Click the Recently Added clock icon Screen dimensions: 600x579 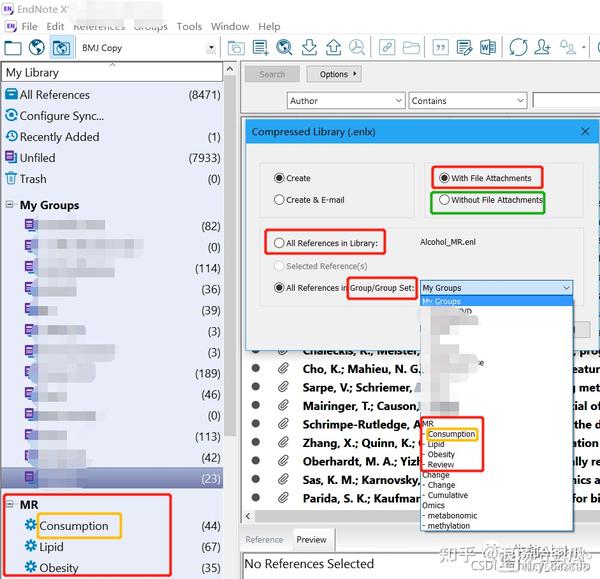click(x=11, y=136)
